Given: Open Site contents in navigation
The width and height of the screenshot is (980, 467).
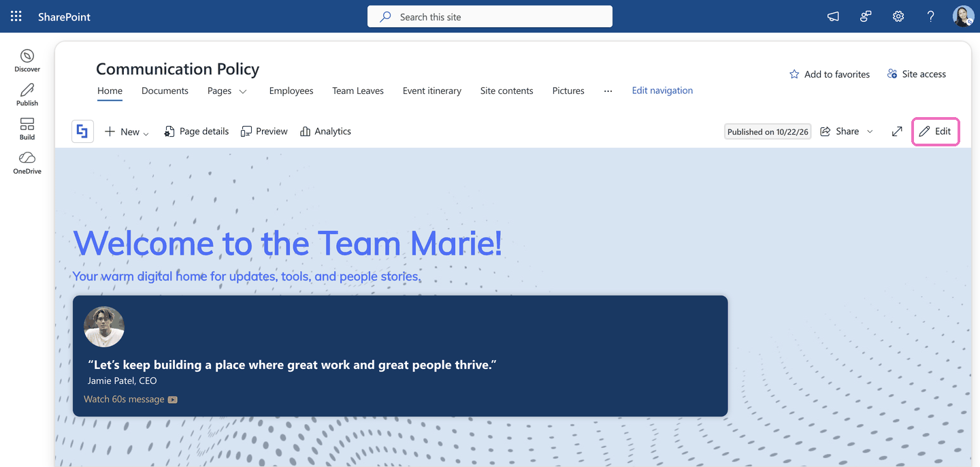Looking at the screenshot, I should tap(507, 91).
